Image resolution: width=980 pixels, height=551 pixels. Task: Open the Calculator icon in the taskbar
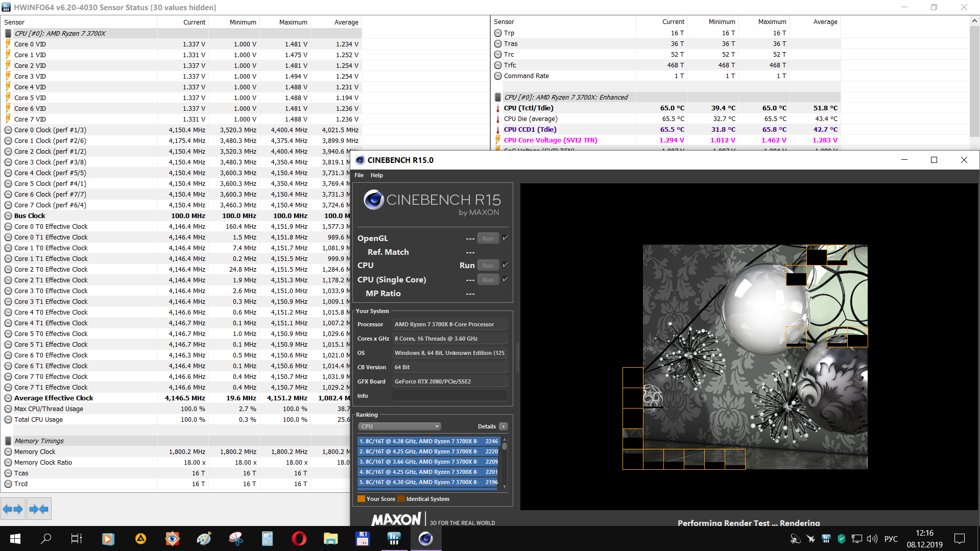coord(267,539)
